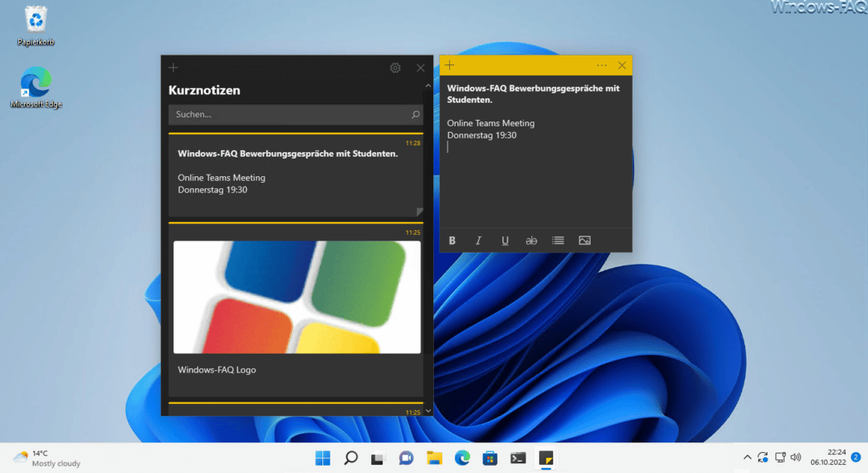Launch Microsoft Edge from the taskbar

click(462, 458)
